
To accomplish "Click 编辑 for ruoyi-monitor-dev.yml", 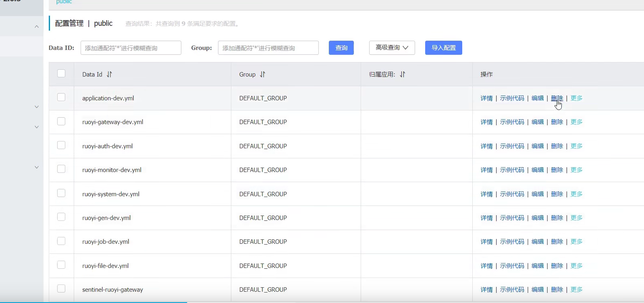I will click(538, 170).
